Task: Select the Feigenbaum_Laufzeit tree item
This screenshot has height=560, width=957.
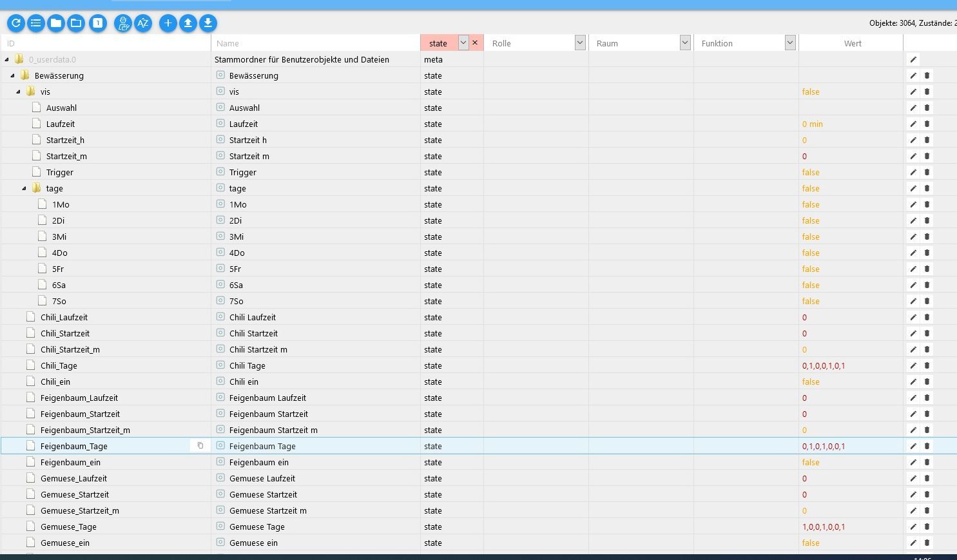Action: pos(79,398)
